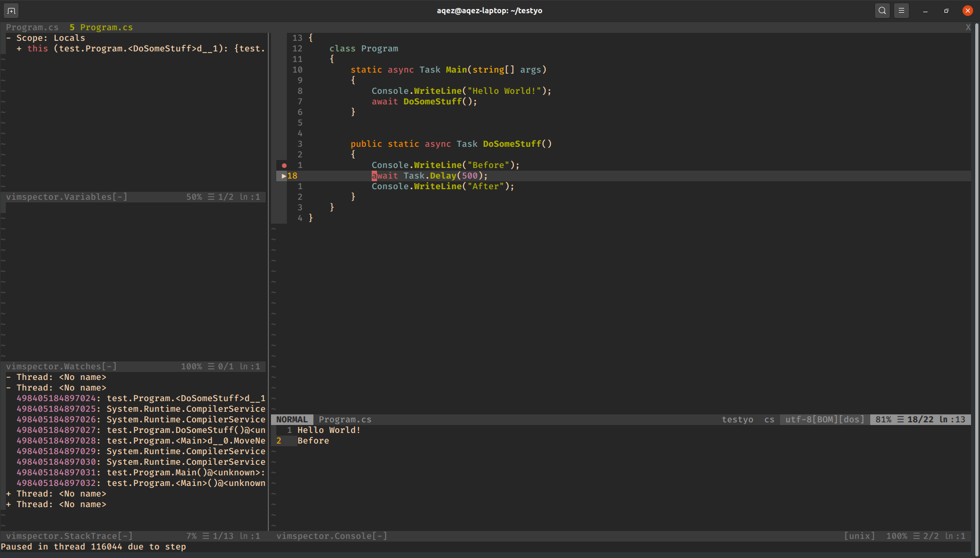Expand the third Thread <No name> entry
Screen dimensions: 980x558
(x=8, y=494)
